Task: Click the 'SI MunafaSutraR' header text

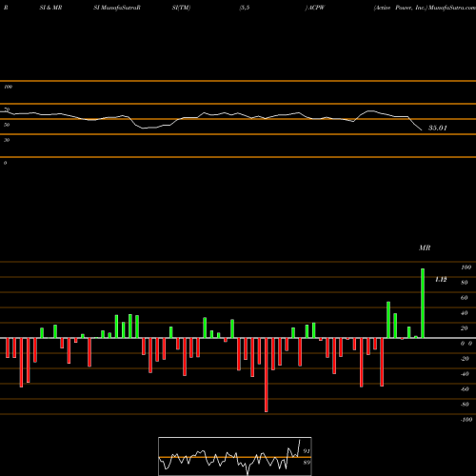Action: tap(117, 8)
